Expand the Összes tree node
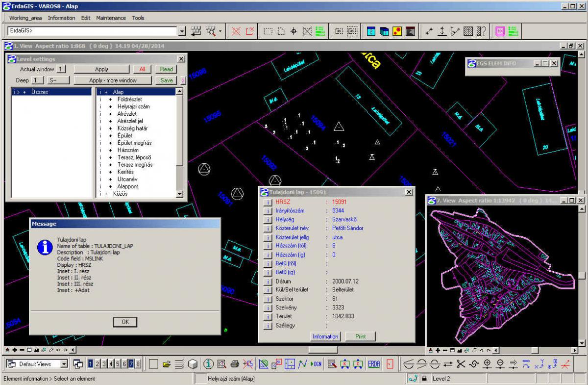Image resolution: width=588 pixels, height=385 pixels. click(x=24, y=92)
